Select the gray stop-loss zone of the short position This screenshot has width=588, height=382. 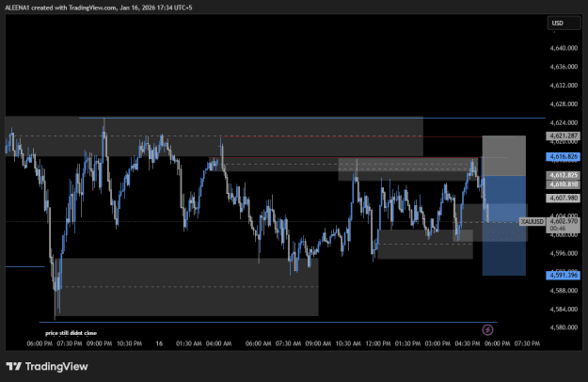504,155
